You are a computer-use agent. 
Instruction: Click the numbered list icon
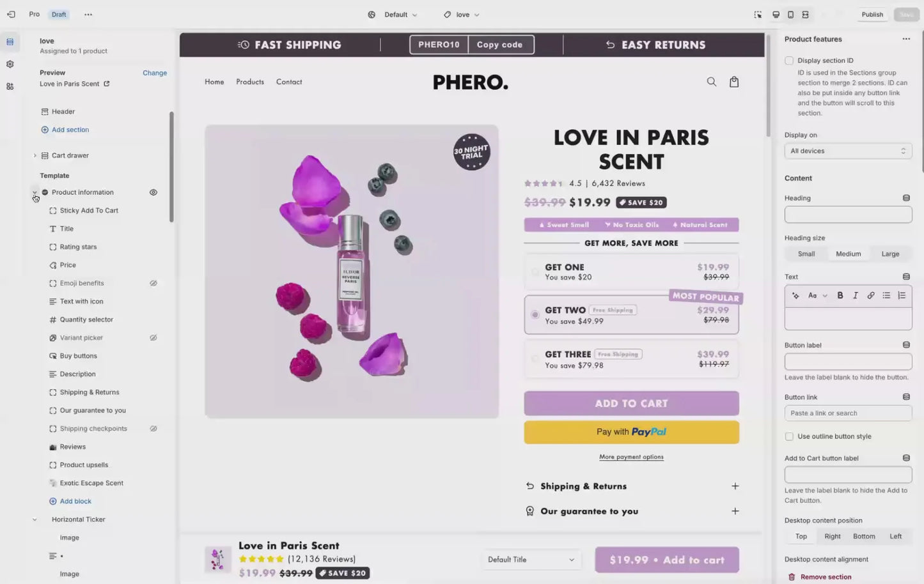(x=902, y=295)
